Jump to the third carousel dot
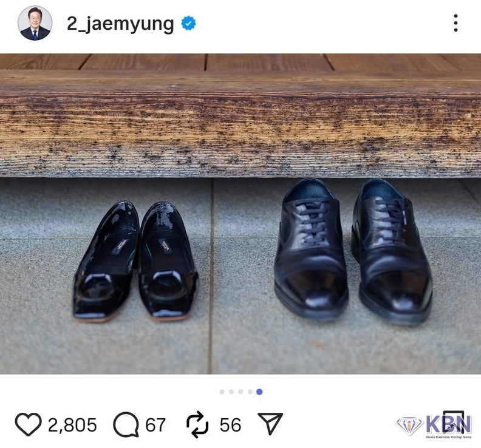Screen dimensions: 481x448 click(x=241, y=392)
